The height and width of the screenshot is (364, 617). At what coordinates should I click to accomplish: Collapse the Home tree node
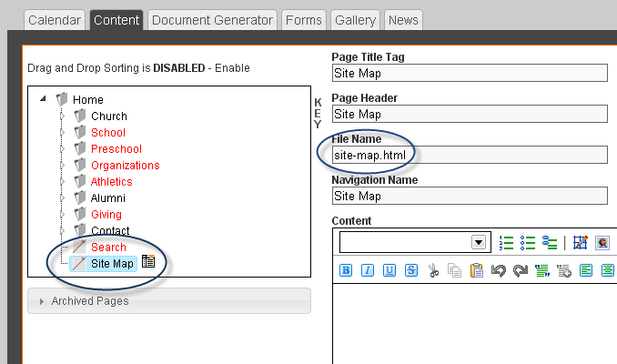click(44, 98)
